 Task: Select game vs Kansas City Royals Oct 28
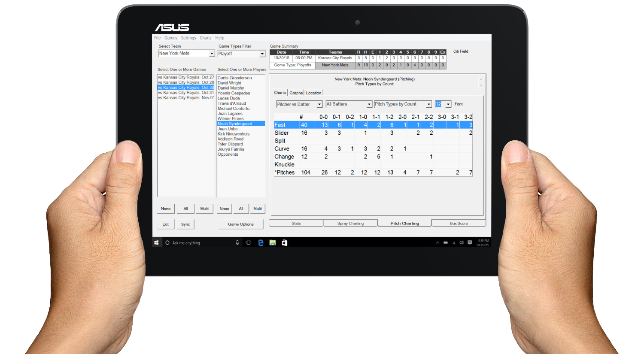(186, 82)
